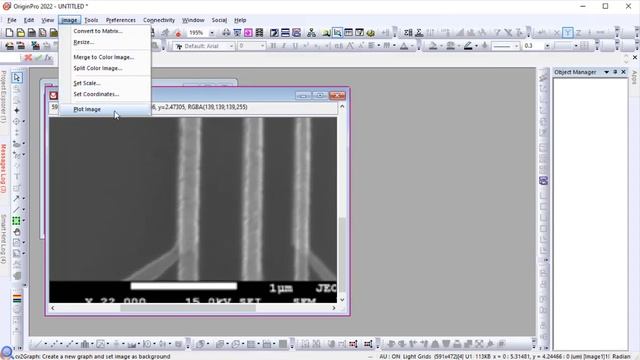Open the Smart Hint Log side tab
Viewport: 640px width, 360px height.
click(x=4, y=239)
